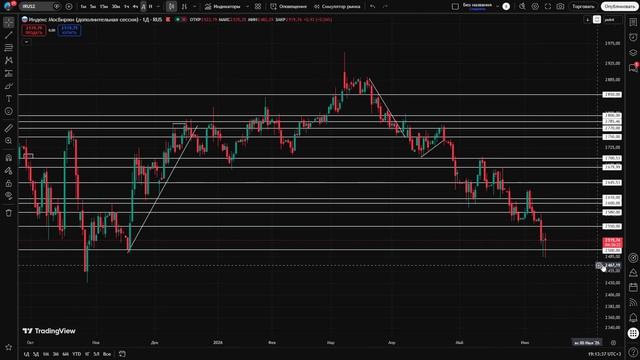Viewport: 640px width, 360px height.
Task: Click the symbol search field
Action: (40, 7)
